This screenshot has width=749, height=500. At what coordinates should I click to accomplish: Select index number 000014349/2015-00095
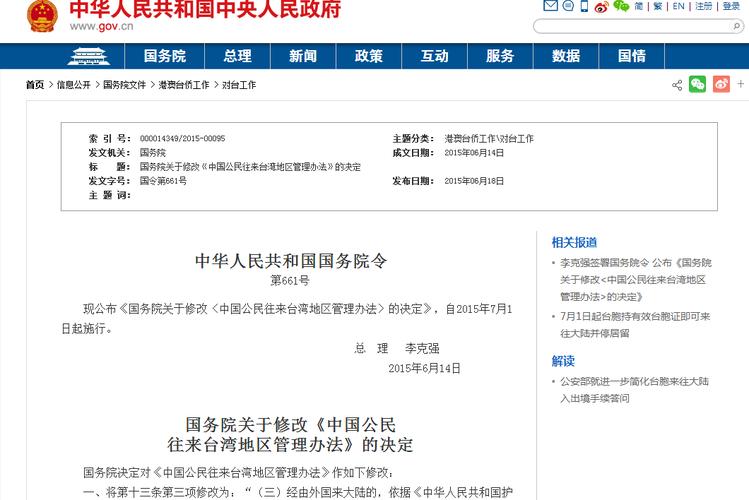click(182, 138)
